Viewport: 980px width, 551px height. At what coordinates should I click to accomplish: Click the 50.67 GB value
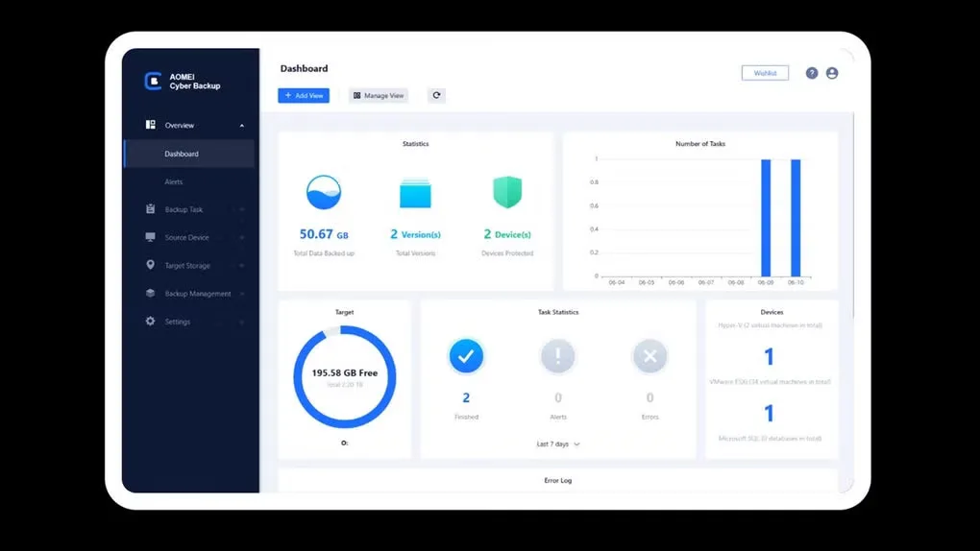tap(324, 234)
